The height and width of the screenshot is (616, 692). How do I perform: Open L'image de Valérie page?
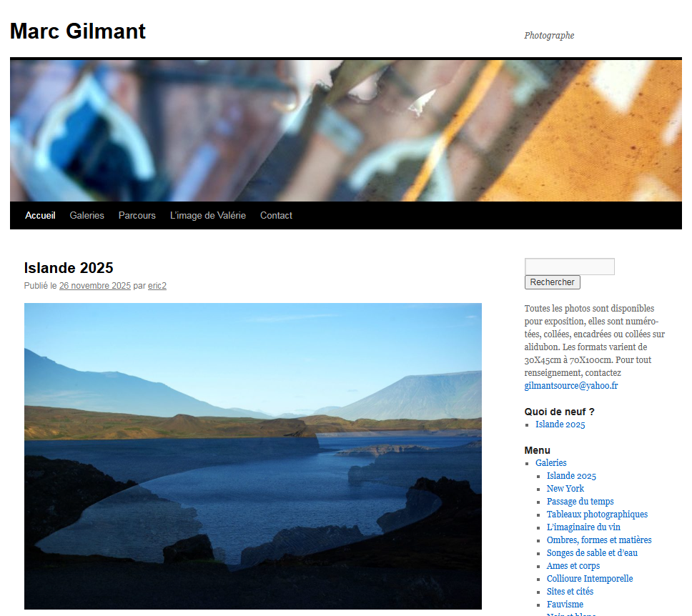point(208,215)
